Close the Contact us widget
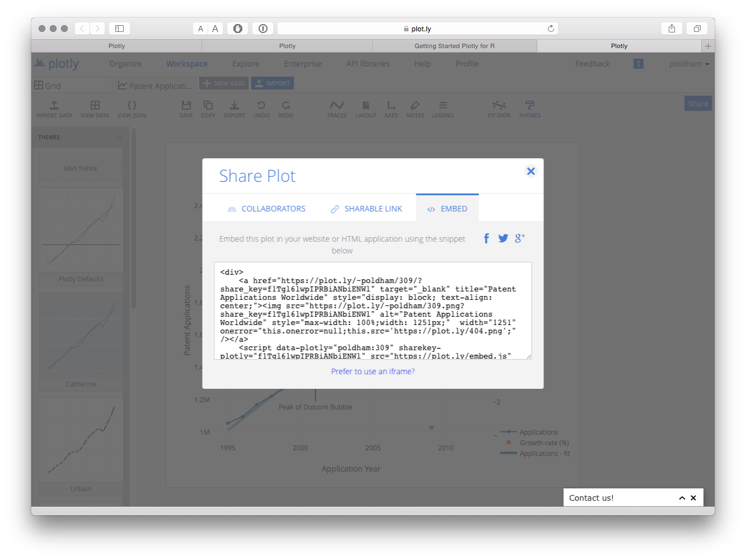 693,498
